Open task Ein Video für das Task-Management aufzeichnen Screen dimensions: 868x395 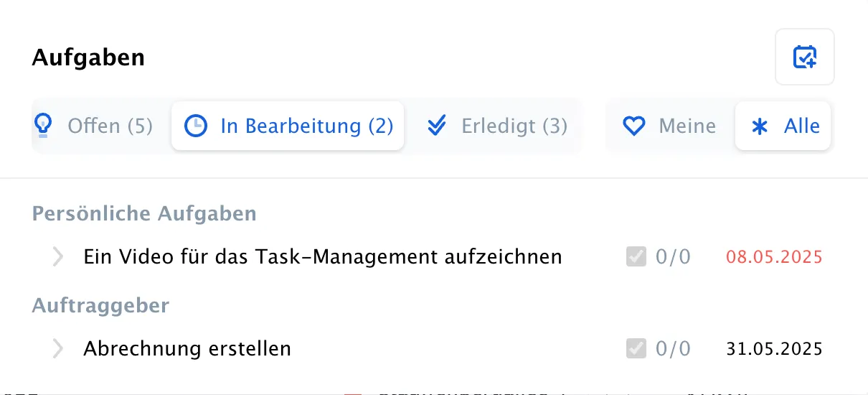tap(323, 256)
